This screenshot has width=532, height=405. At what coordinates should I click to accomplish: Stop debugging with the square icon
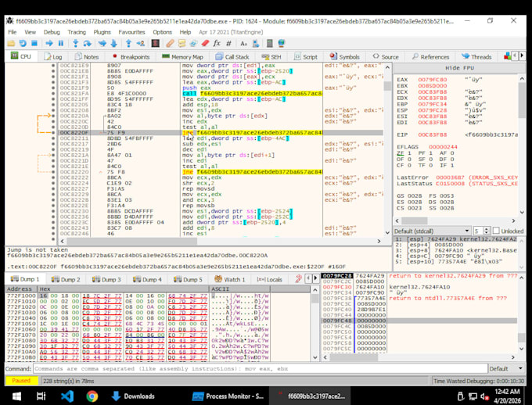pos(34,44)
